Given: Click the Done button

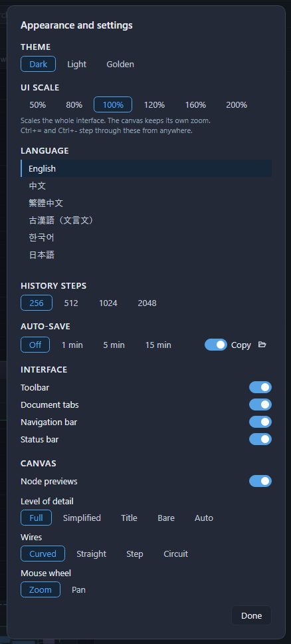Looking at the screenshot, I should pos(251,615).
